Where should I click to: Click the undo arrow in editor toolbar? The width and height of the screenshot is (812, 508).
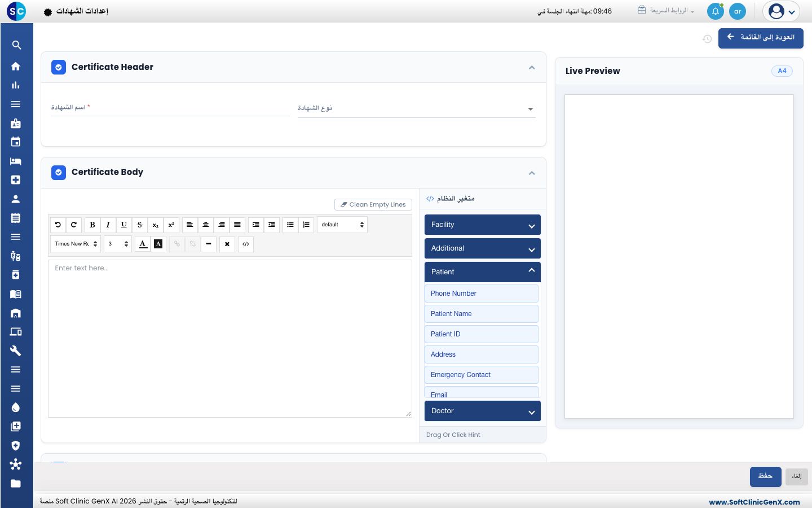(x=58, y=225)
